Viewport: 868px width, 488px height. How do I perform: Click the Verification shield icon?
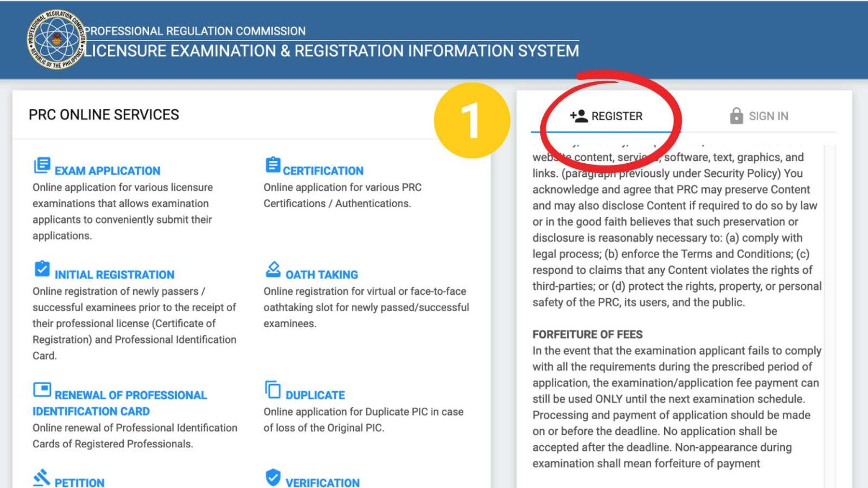(x=273, y=477)
